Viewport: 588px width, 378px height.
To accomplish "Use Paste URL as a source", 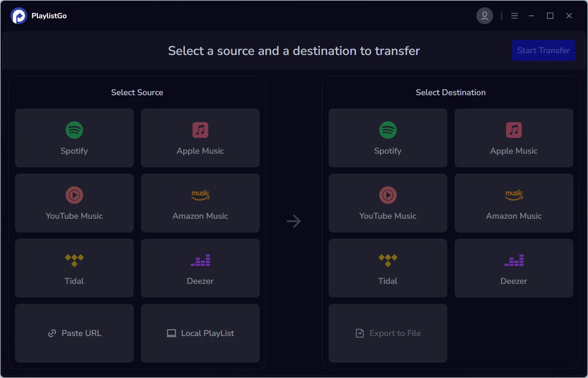I will [74, 333].
